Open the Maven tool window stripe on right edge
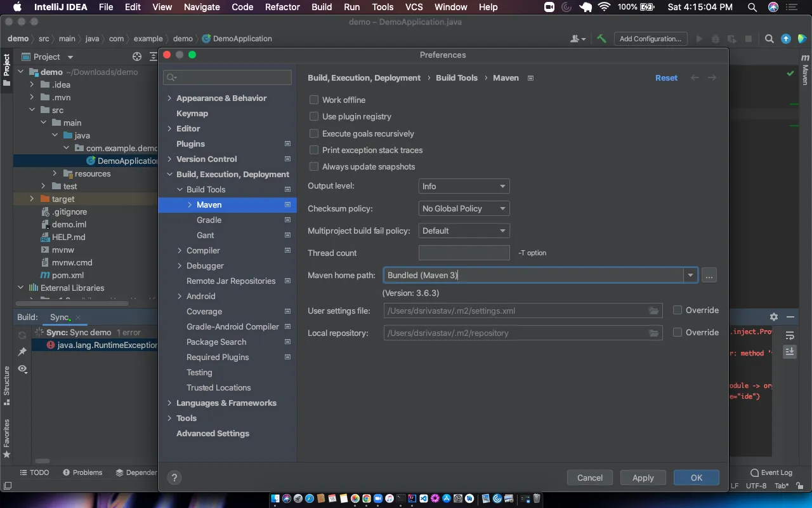This screenshot has height=508, width=812. [805, 70]
